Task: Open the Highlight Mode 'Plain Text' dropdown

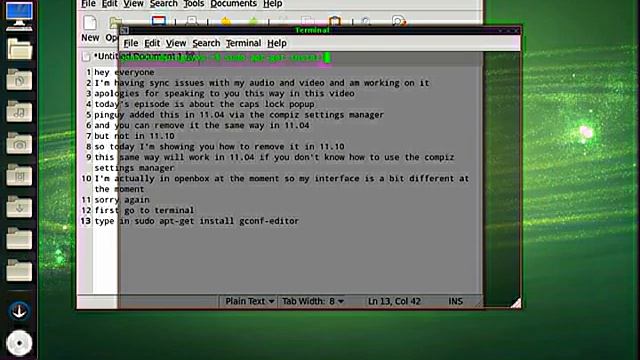Action: click(x=249, y=301)
